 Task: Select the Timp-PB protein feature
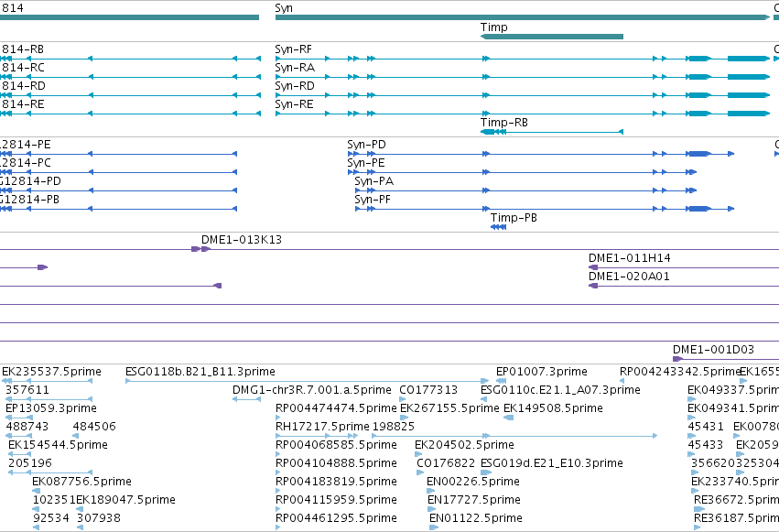click(x=498, y=227)
